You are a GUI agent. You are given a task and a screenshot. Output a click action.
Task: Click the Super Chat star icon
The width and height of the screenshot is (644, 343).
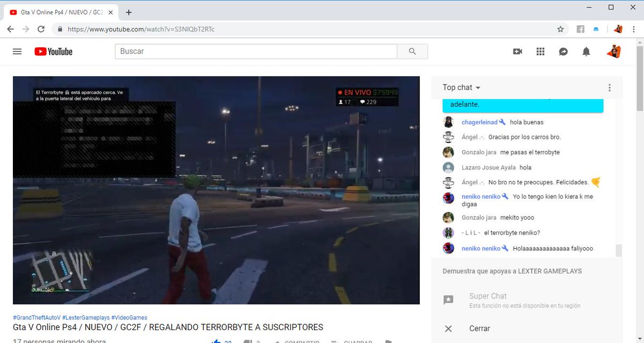point(449,300)
